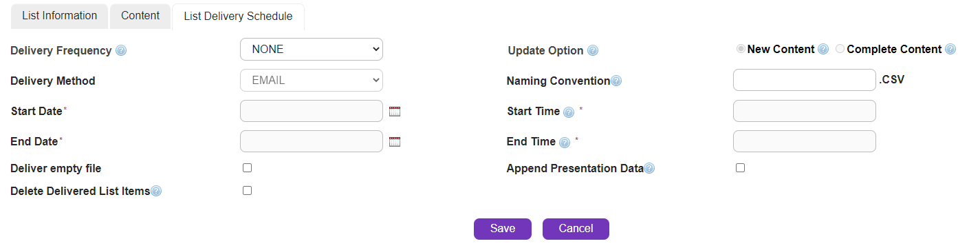Select the Complete Content radio option
This screenshot has width=980, height=248.
(x=840, y=49)
